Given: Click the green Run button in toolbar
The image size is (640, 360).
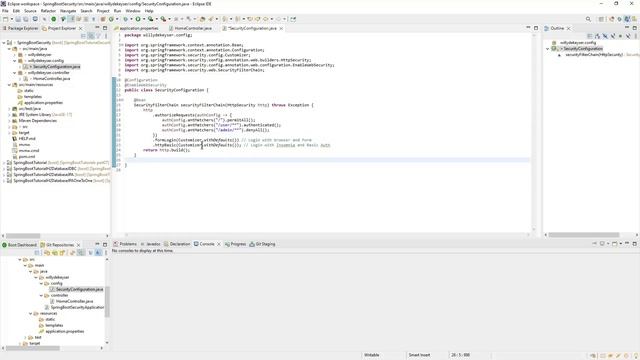Looking at the screenshot, I should (x=138, y=19).
